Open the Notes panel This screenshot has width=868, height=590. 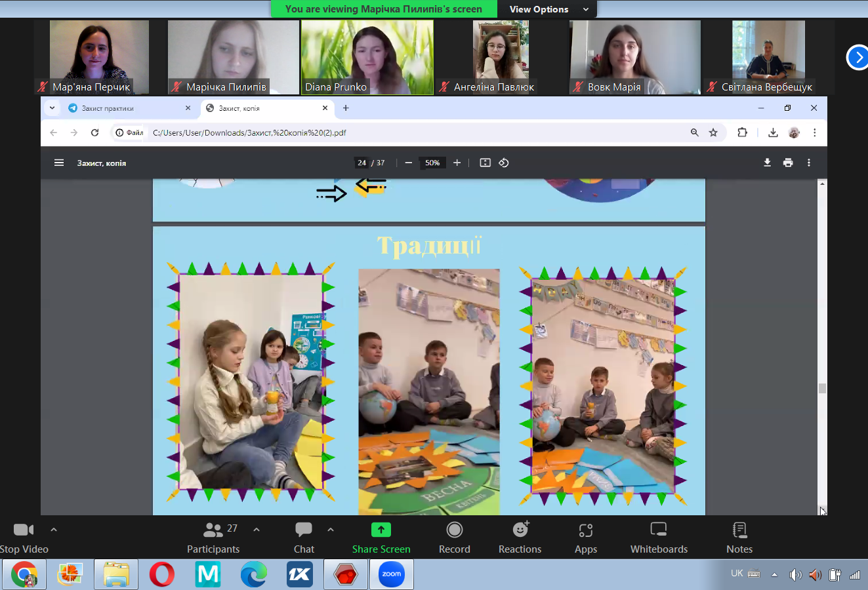pos(739,530)
